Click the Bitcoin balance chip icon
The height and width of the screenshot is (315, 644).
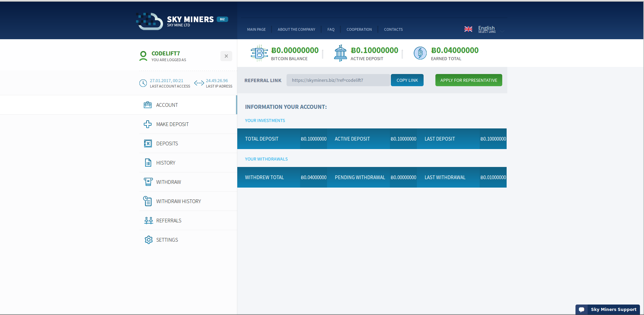click(x=259, y=53)
